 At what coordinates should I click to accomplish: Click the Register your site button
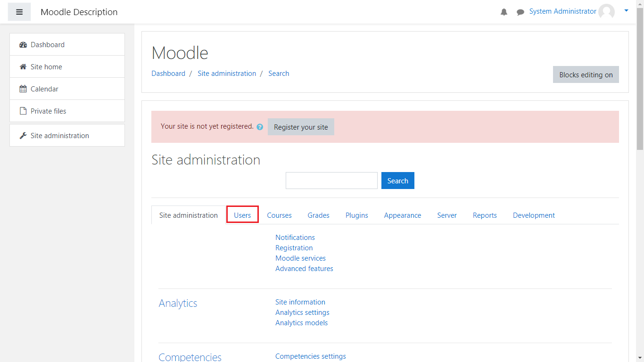coord(301,127)
